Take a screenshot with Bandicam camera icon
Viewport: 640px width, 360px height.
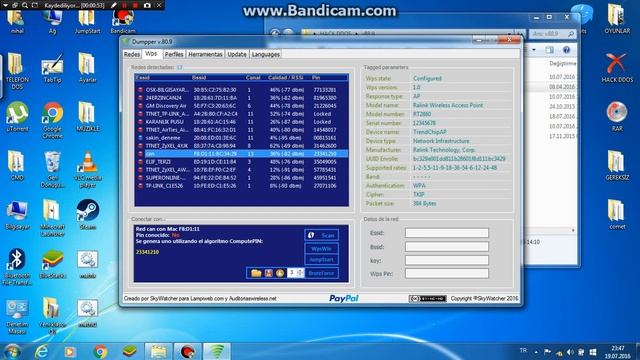coord(147,5)
